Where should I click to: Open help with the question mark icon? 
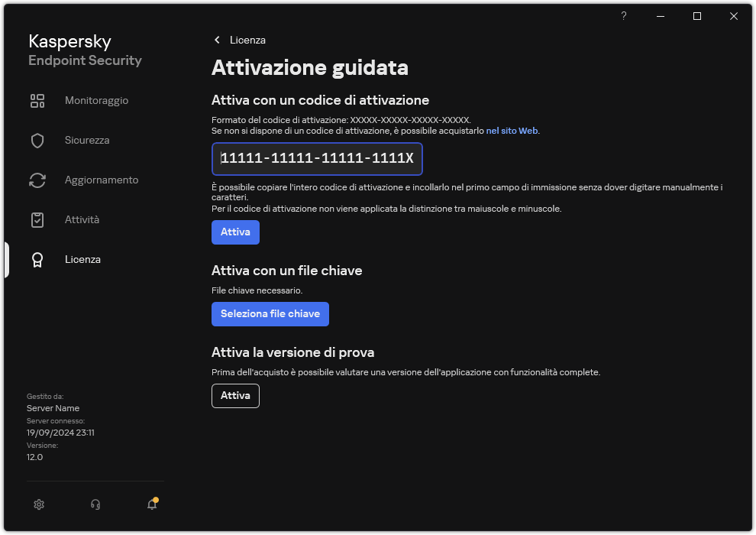623,15
